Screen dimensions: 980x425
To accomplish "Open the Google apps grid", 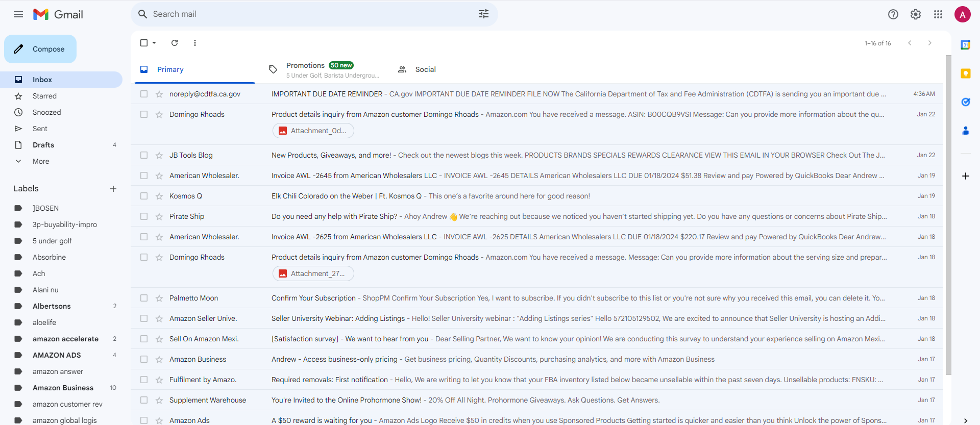I will [938, 14].
